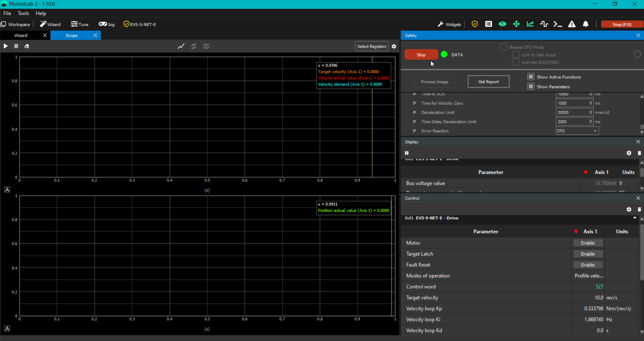Open scope settings gear icon
The height and width of the screenshot is (341, 644).
point(394,46)
